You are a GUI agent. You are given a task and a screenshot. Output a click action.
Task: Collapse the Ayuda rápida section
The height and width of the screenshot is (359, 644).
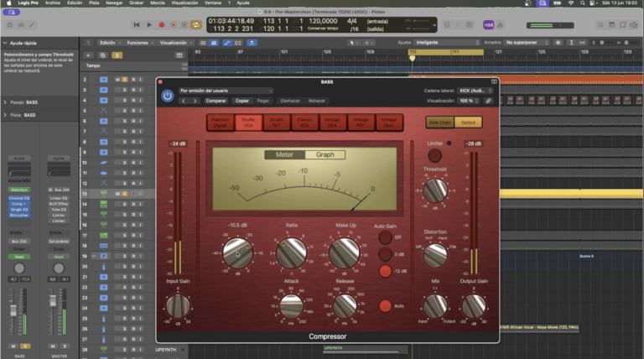pyautogui.click(x=5, y=43)
